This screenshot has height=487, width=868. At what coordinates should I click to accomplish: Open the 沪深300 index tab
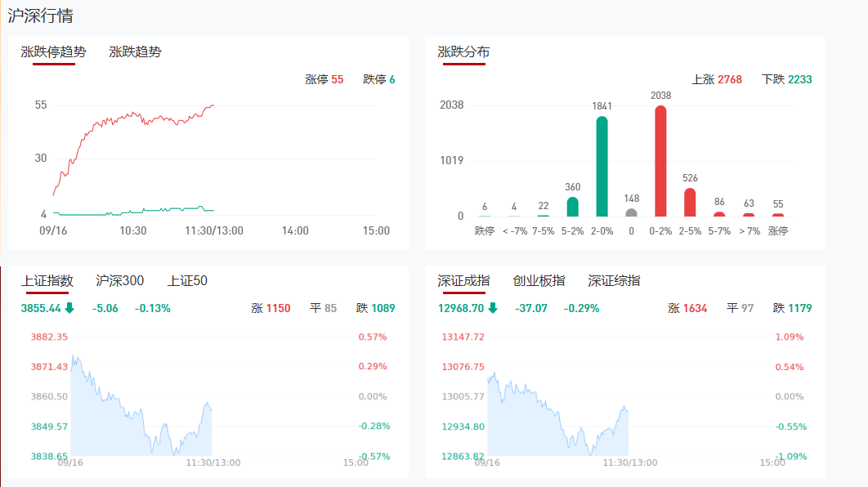(119, 281)
